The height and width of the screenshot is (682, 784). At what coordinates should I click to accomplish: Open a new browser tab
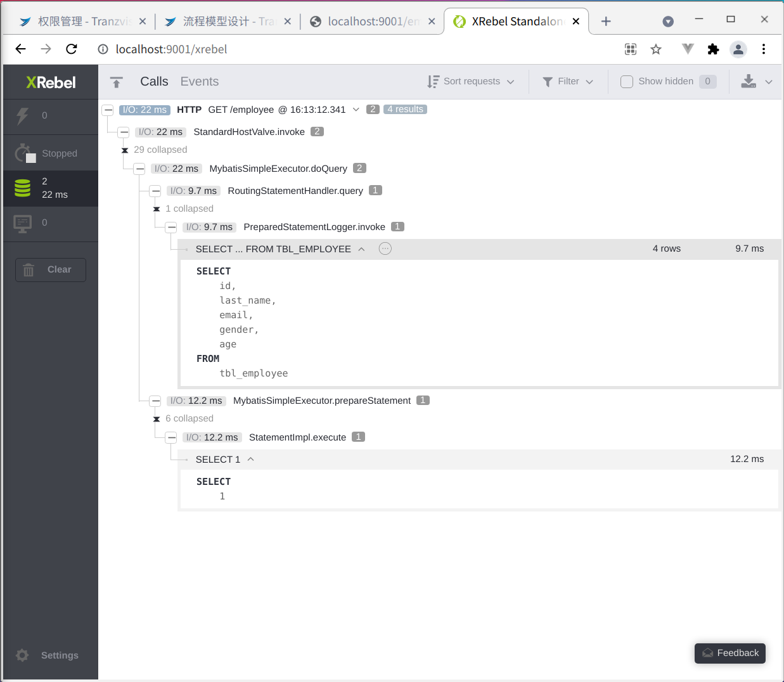point(606,22)
